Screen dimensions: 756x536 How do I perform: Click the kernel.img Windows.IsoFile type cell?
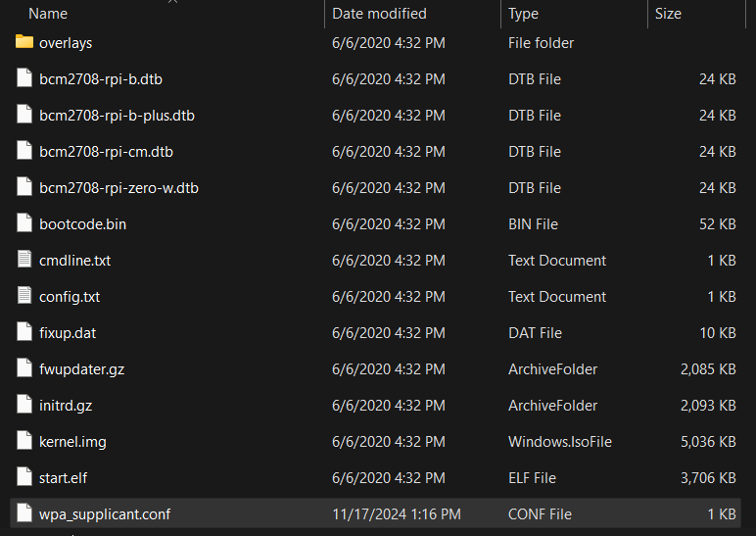point(559,441)
